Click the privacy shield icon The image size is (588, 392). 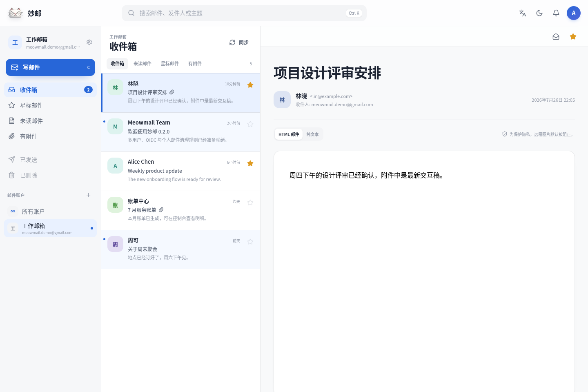505,134
